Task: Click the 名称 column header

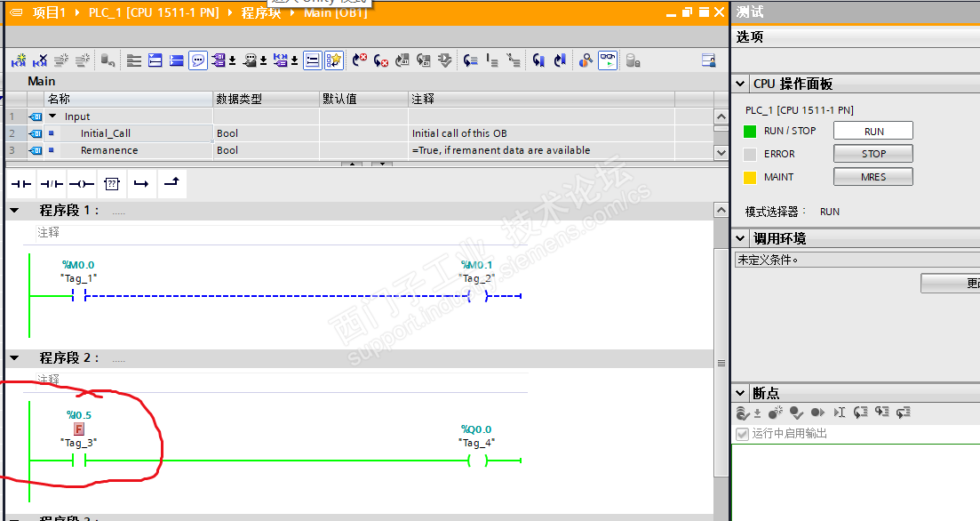Action: click(x=128, y=99)
